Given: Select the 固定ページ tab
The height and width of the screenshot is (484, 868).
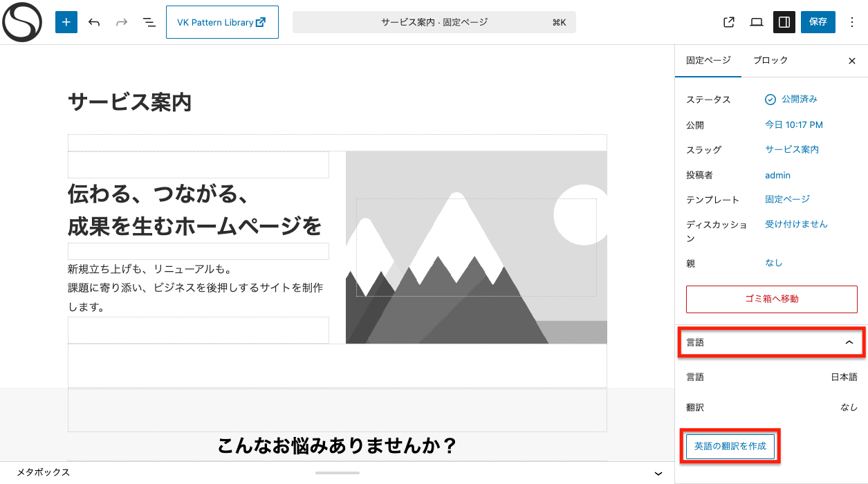Looking at the screenshot, I should pyautogui.click(x=708, y=61).
